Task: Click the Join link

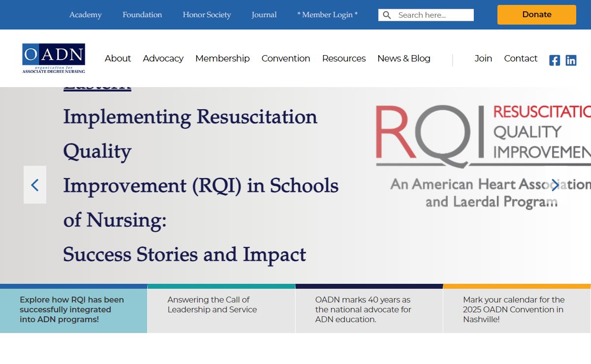Action: point(483,59)
